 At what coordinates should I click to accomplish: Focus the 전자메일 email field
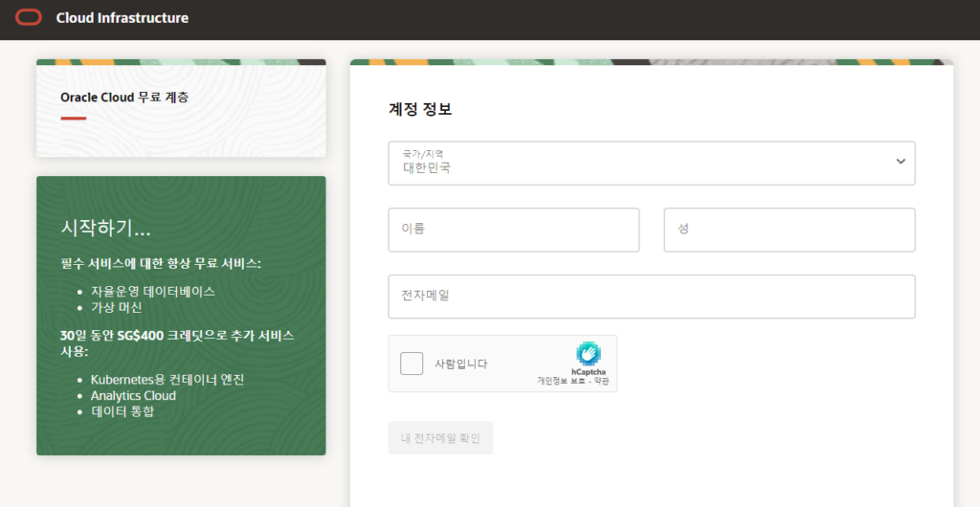click(x=651, y=297)
